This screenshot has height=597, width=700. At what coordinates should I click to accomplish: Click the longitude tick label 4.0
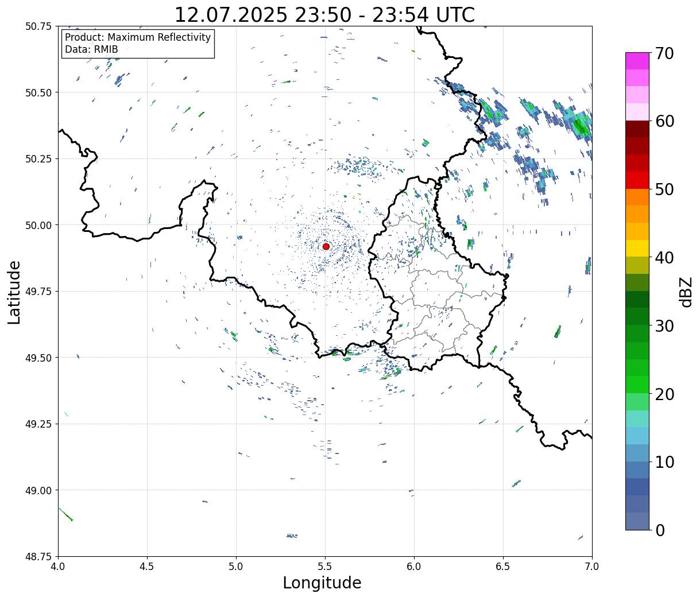pos(58,567)
